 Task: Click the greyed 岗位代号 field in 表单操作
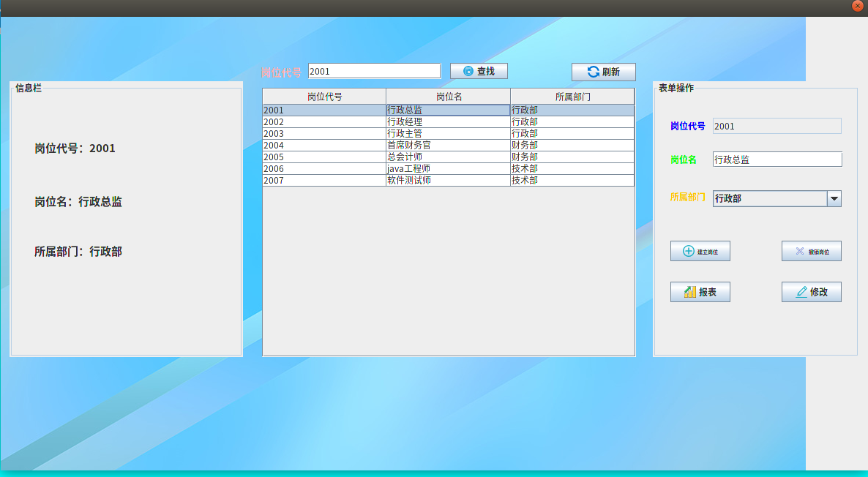777,126
